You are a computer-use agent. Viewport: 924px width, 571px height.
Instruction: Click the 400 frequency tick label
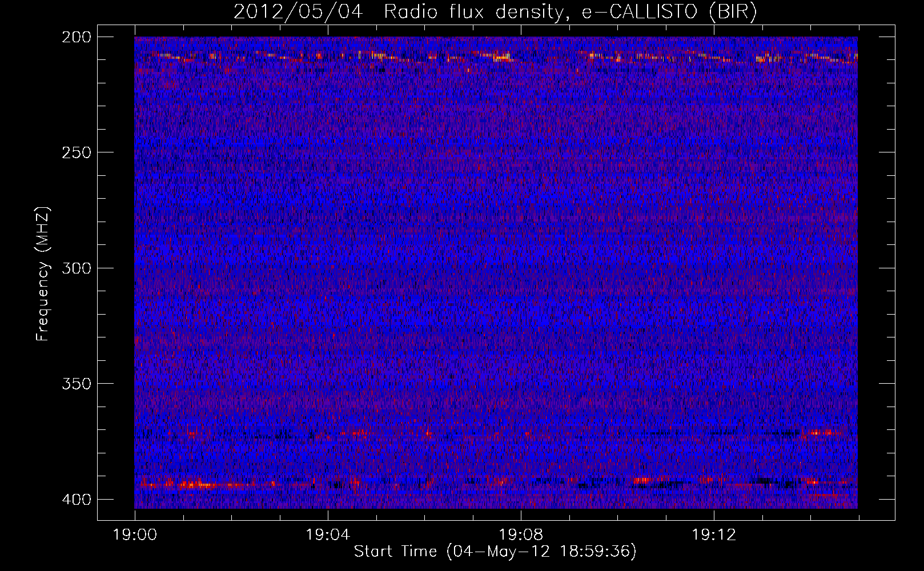click(76, 500)
